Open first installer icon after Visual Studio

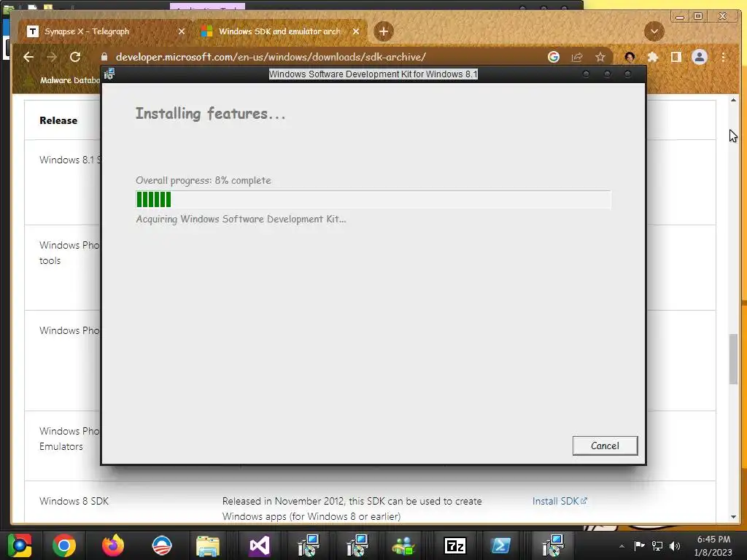coord(309,545)
